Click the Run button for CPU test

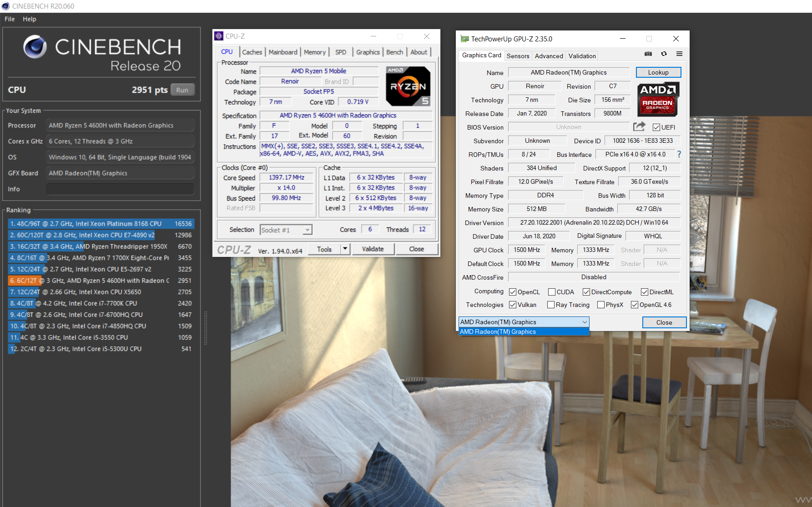[x=182, y=90]
